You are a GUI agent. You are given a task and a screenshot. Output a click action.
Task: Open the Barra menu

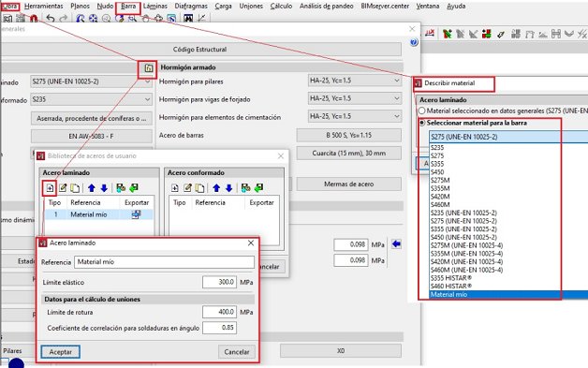pyautogui.click(x=128, y=7)
